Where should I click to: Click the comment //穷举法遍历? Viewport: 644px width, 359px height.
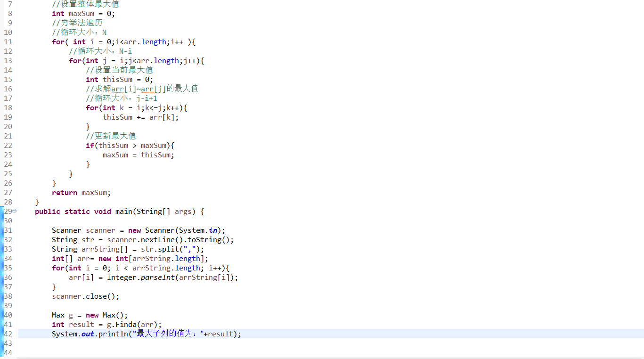(x=77, y=23)
